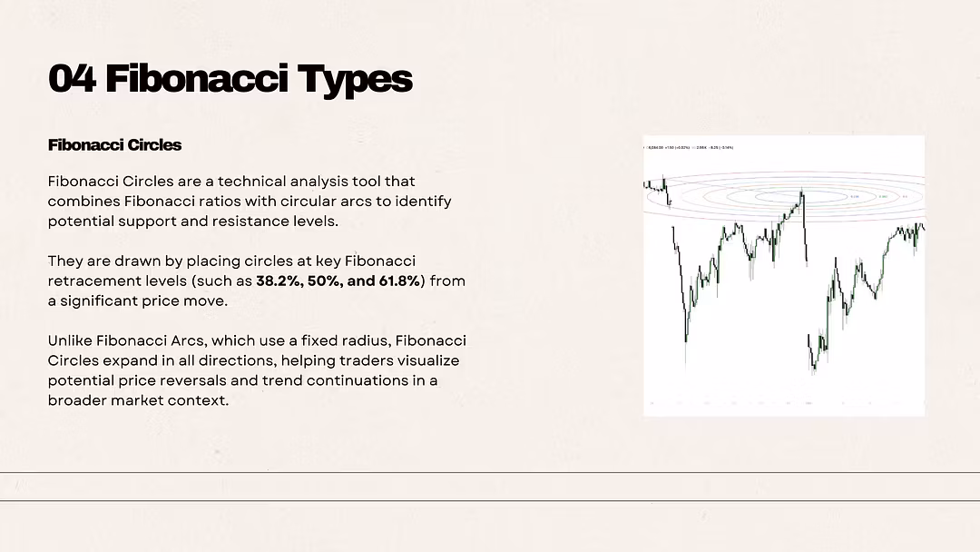Click the Fibonacci ratio labels right of circles
Screen dimensions: 980x552
[x=880, y=197]
